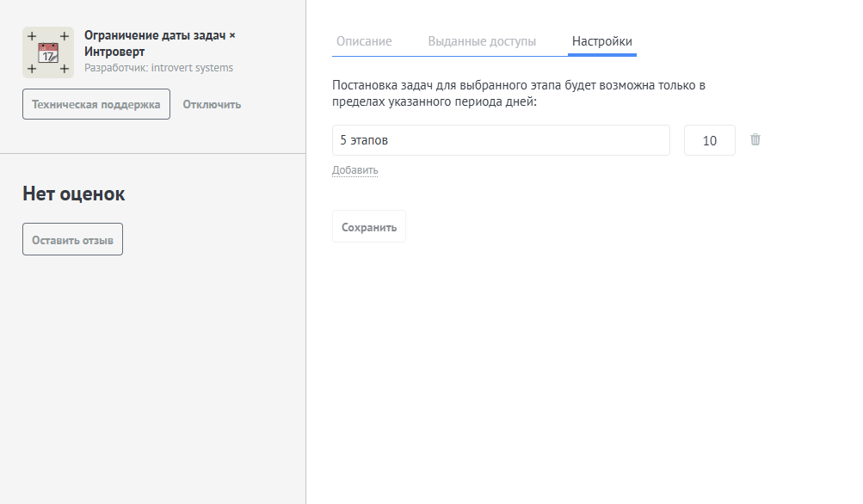Click the Добавить link

[355, 170]
